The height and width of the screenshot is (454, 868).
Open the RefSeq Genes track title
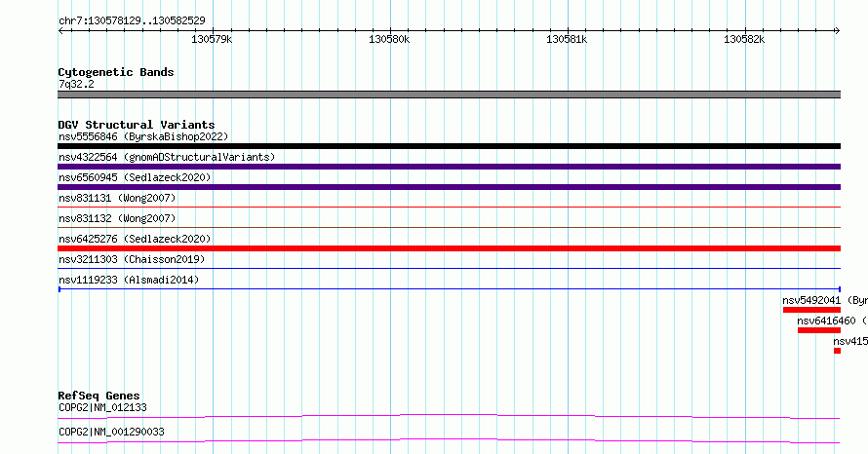[x=99, y=396]
